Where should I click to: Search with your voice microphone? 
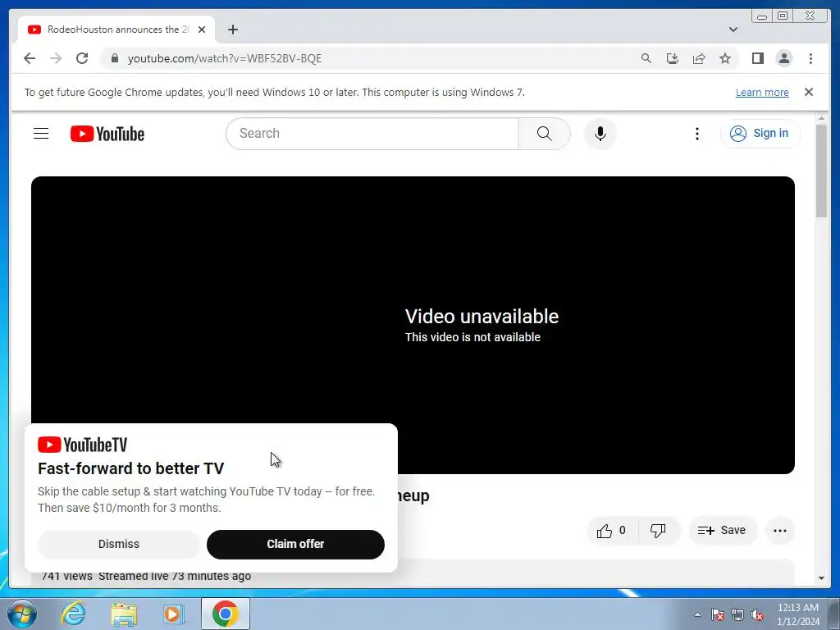pyautogui.click(x=600, y=134)
